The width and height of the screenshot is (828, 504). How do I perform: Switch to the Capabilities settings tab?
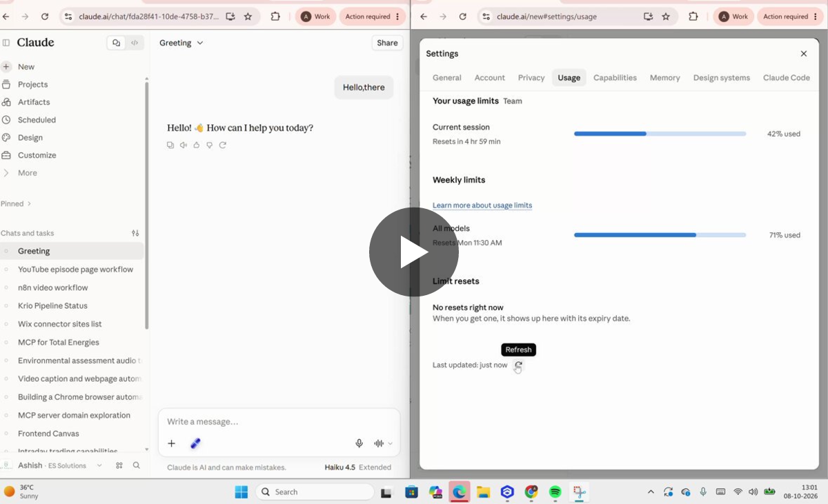615,78
